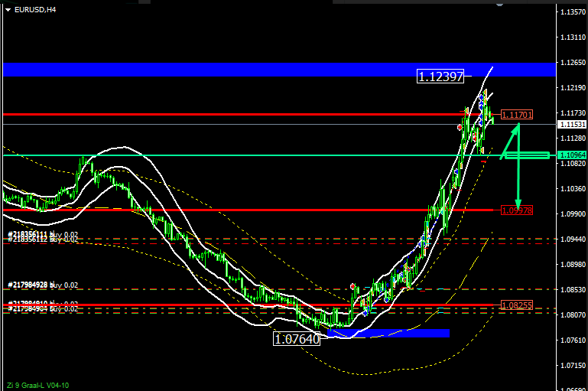Viewport: 588px width, 391px height.
Task: Select the small blue support rectangle near 1.07640
Action: click(x=388, y=333)
